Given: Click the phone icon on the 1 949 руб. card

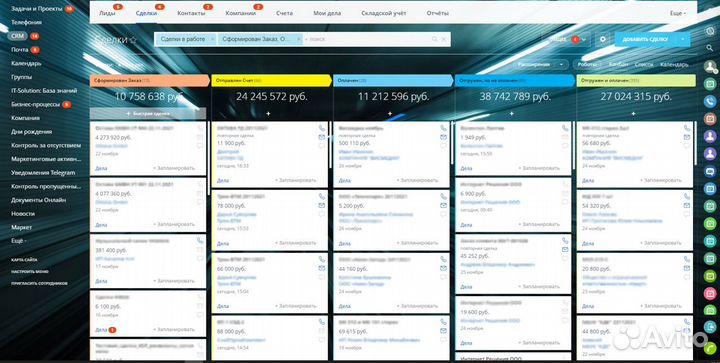Looking at the screenshot, I should [565, 128].
